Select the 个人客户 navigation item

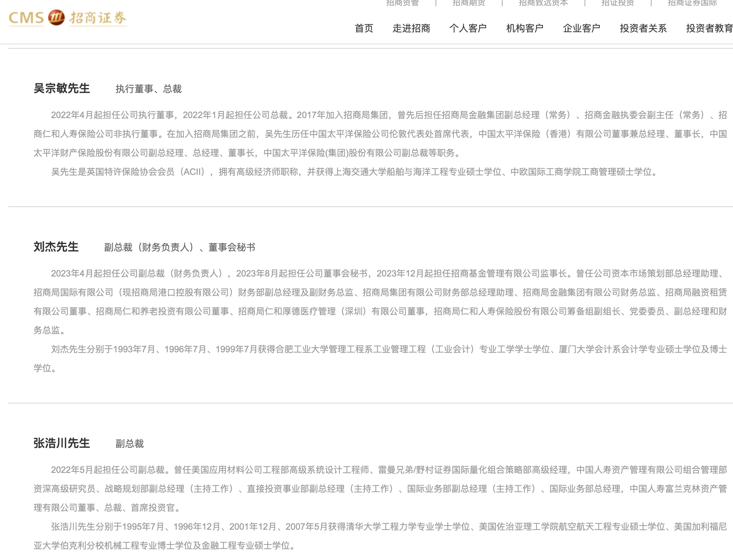[x=468, y=28]
